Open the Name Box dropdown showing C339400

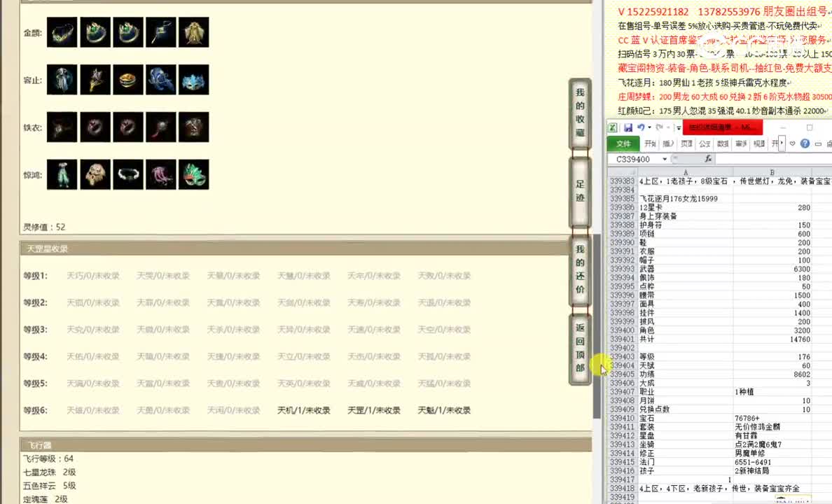(x=665, y=159)
